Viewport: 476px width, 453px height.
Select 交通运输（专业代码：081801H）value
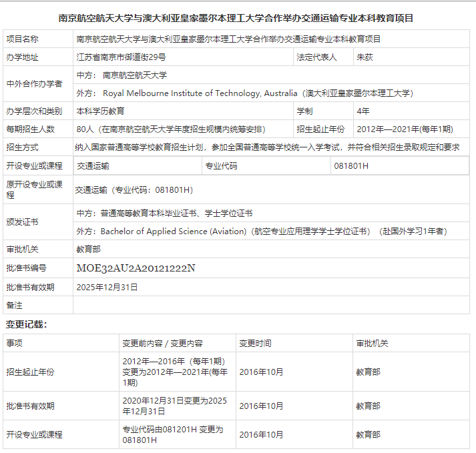coord(134,190)
